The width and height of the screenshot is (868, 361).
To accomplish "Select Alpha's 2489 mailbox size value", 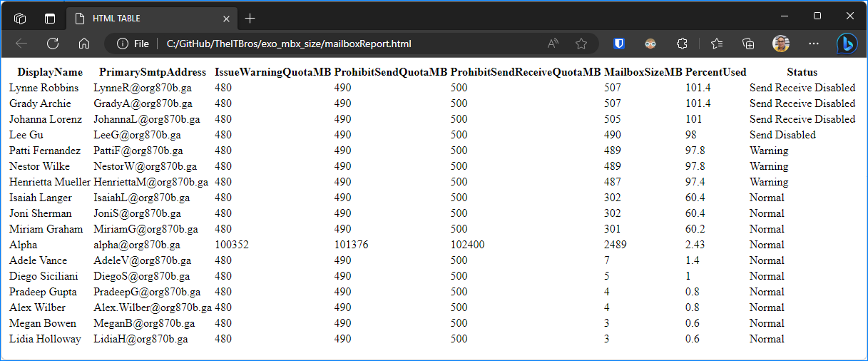I will click(x=616, y=245).
